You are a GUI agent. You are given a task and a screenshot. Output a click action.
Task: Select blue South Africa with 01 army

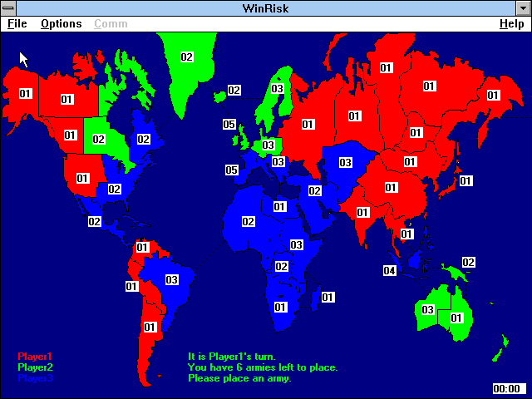(280, 307)
